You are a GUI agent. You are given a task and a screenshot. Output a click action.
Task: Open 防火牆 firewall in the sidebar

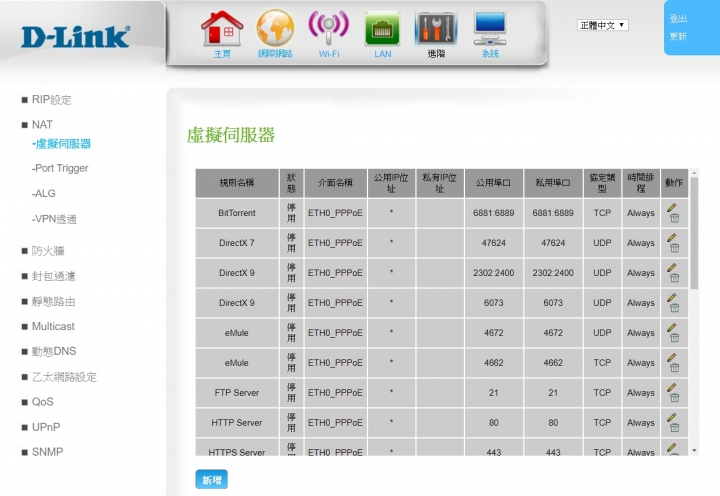click(x=48, y=251)
